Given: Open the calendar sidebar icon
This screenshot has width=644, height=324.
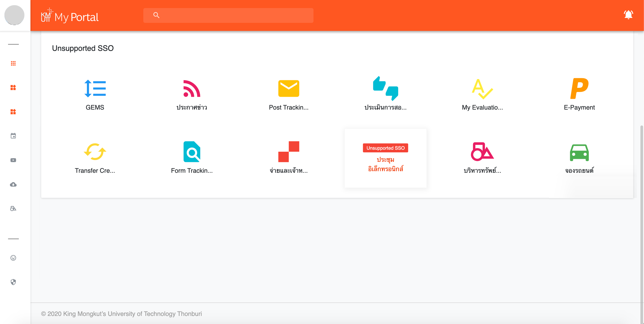Looking at the screenshot, I should pyautogui.click(x=13, y=136).
